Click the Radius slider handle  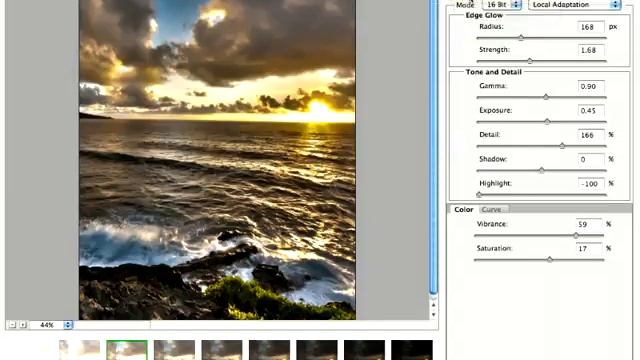(521, 38)
